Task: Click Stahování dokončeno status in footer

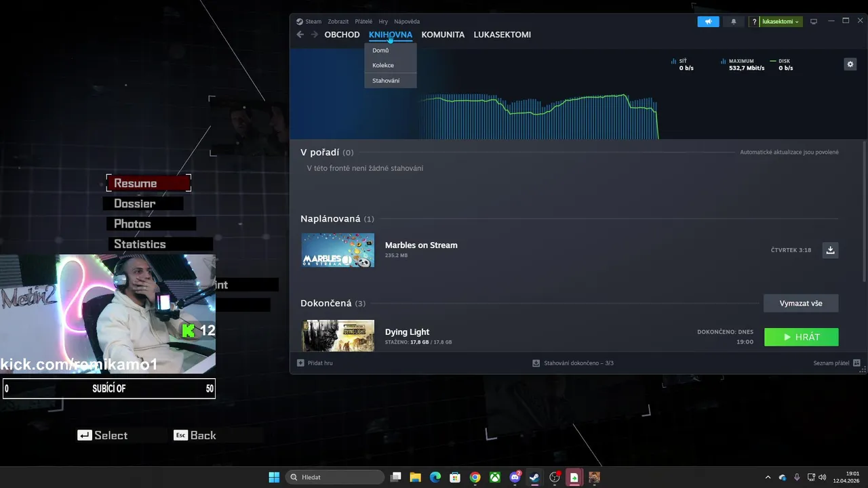Action: 573,363
